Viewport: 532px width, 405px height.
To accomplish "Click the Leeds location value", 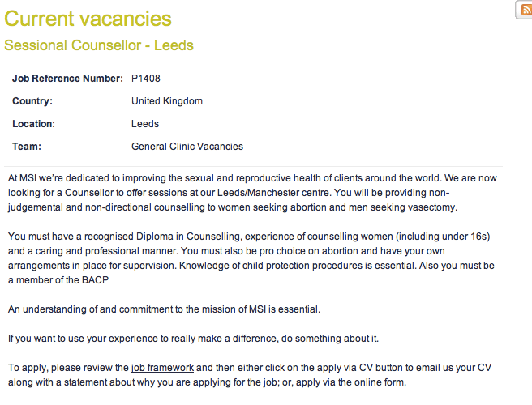I will click(145, 124).
